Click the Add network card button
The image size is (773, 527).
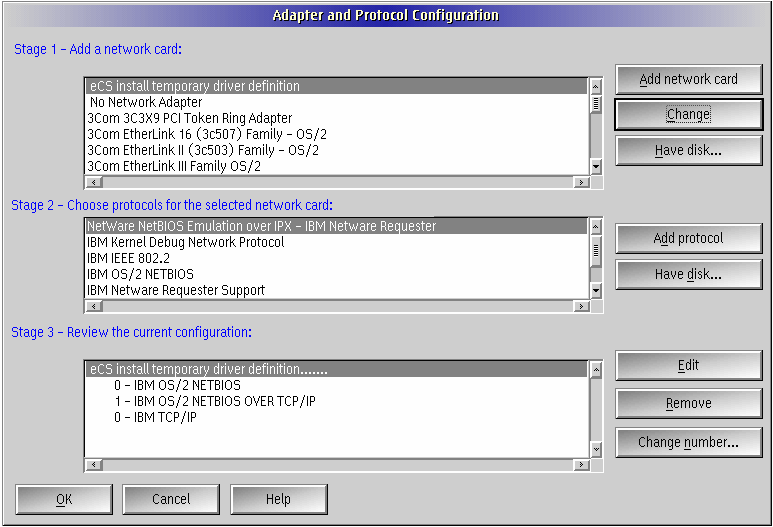(x=689, y=79)
